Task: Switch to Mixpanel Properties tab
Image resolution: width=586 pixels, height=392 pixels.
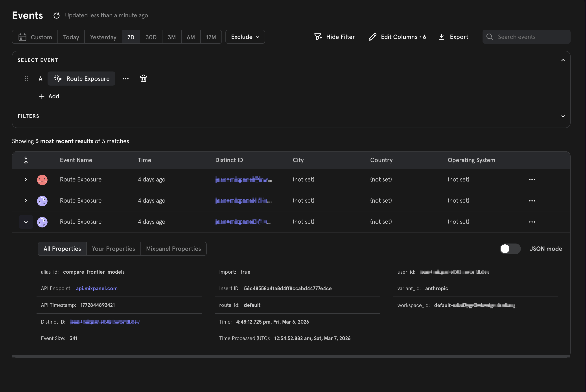Action: [x=173, y=249]
